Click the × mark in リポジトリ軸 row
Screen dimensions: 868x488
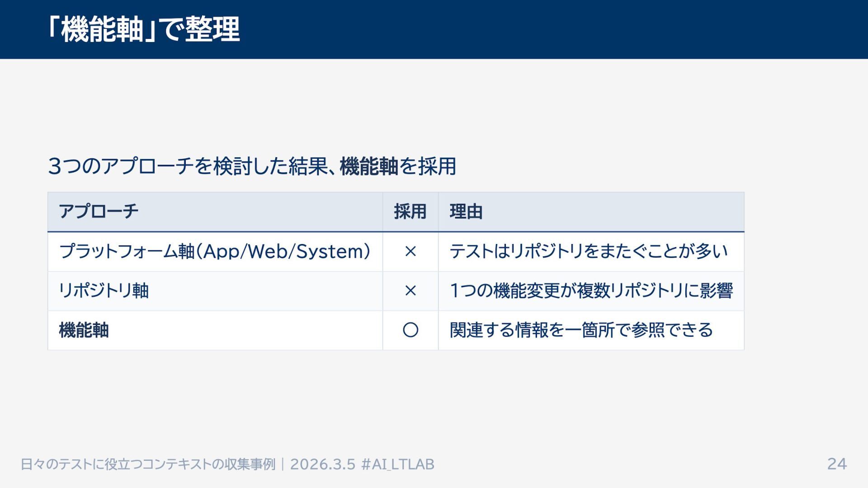tap(410, 291)
